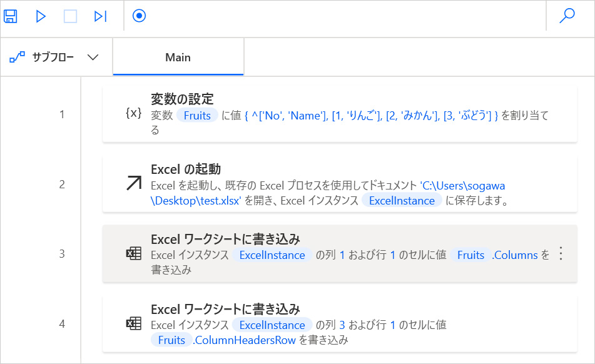595x364 pixels.
Task: Expand the サブフロー dropdown chevron
Action: click(93, 58)
